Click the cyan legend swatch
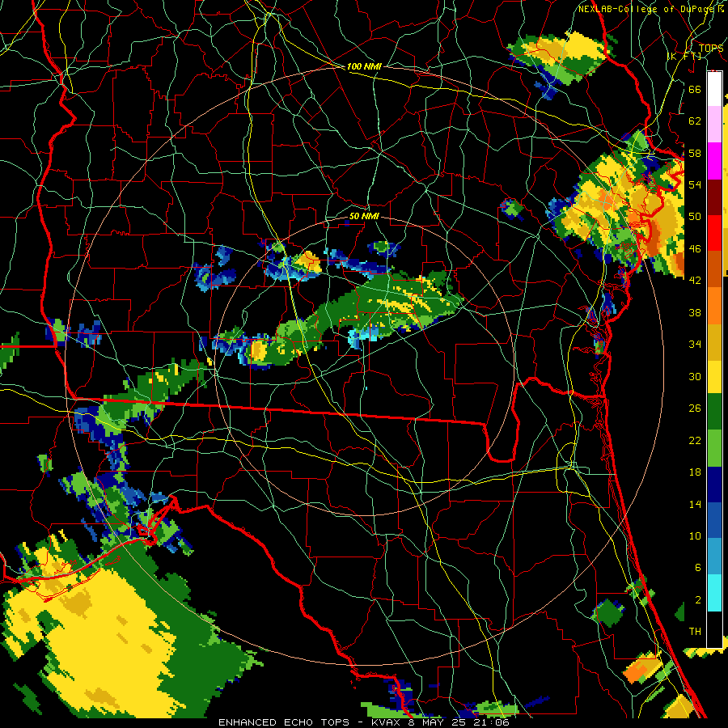 pyautogui.click(x=714, y=593)
